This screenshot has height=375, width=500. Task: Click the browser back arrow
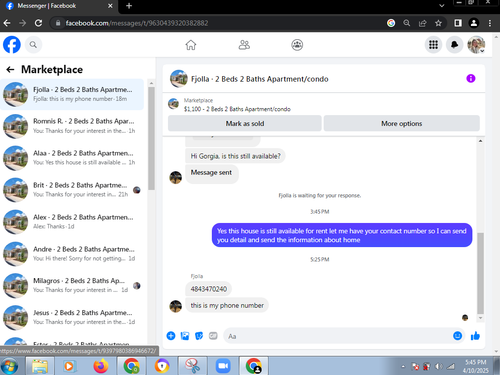pos(7,23)
